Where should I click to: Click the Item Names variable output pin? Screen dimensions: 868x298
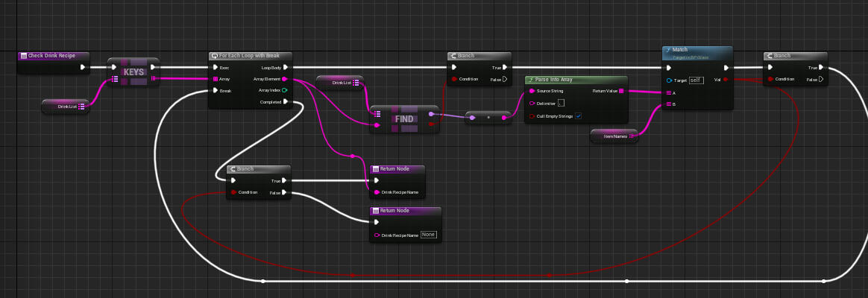tap(632, 136)
